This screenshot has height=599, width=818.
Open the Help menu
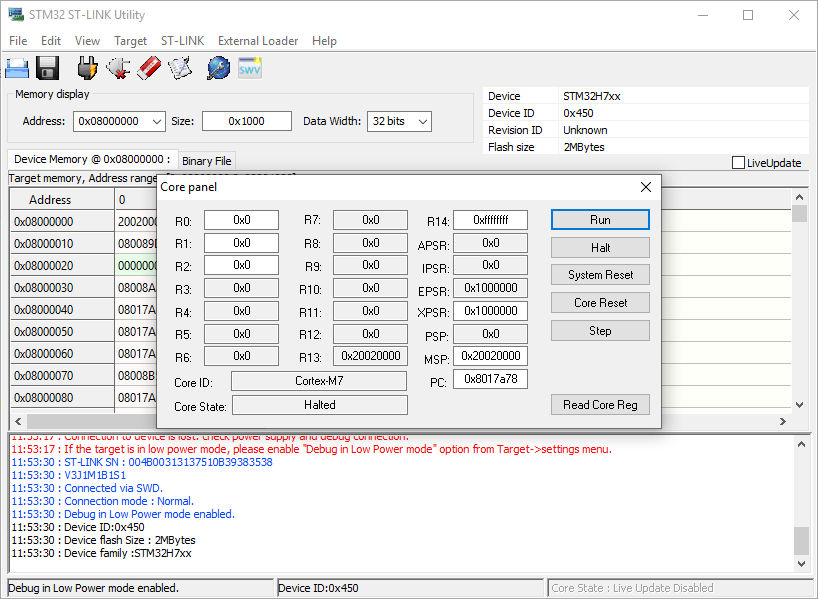(324, 41)
